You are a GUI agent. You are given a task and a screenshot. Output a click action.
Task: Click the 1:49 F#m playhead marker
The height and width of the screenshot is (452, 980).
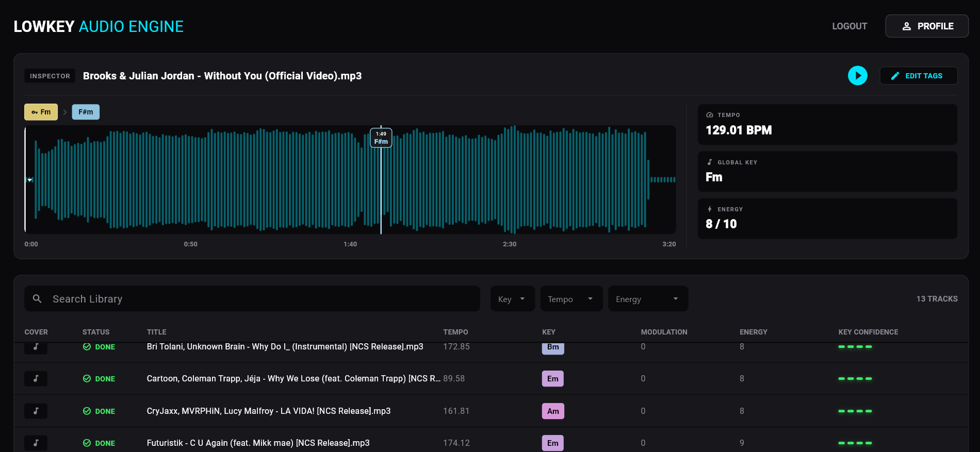(x=381, y=138)
